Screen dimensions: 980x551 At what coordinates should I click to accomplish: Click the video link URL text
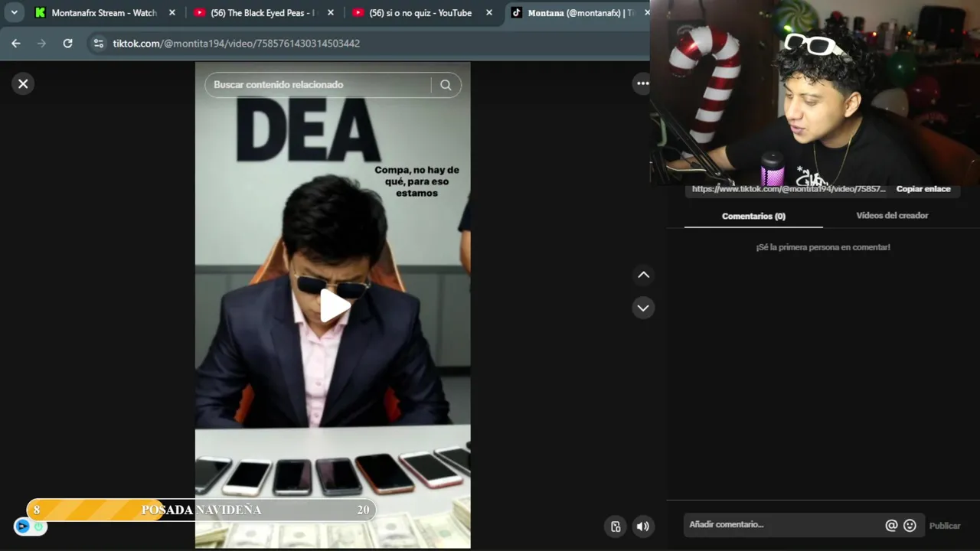coord(788,189)
